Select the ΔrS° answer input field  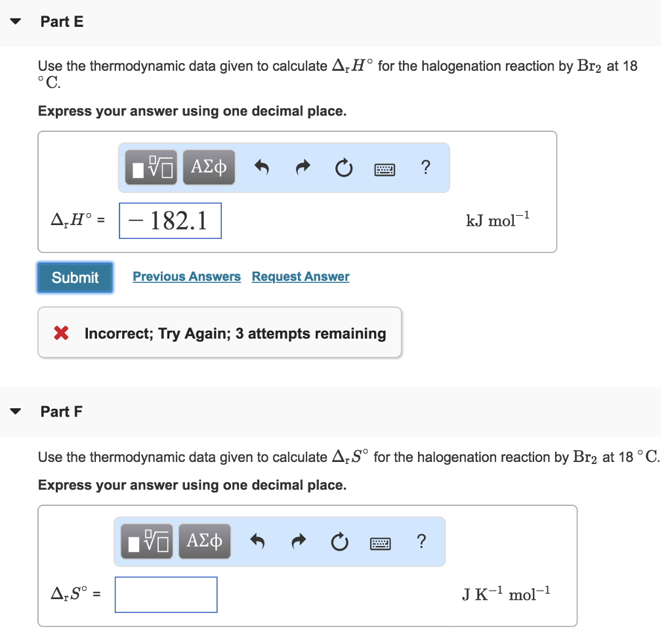click(x=165, y=594)
